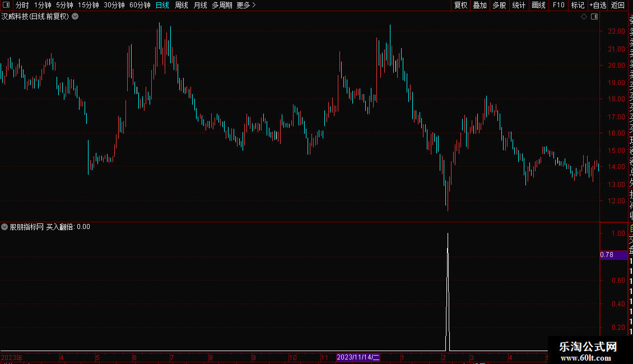633x364 pixels.
Task: Switch to the 5分钟 period
Action: click(64, 5)
